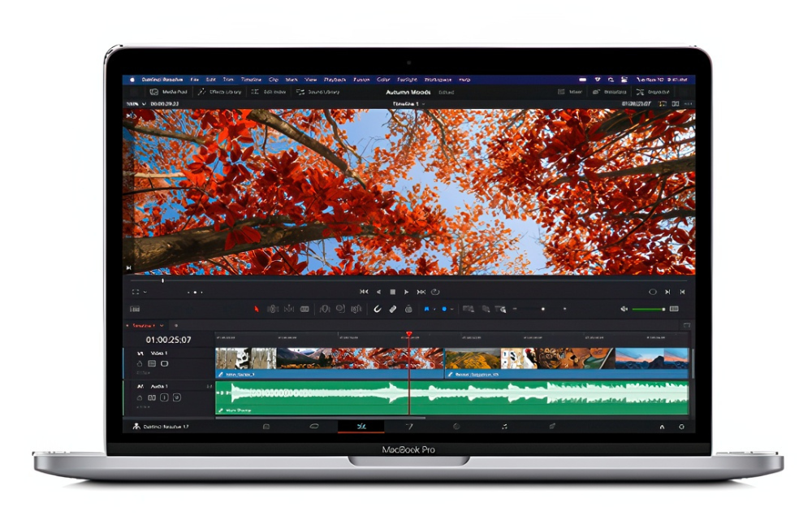Viewport: 812px width, 525px height.
Task: Toggle the loop playback icon
Action: (435, 292)
